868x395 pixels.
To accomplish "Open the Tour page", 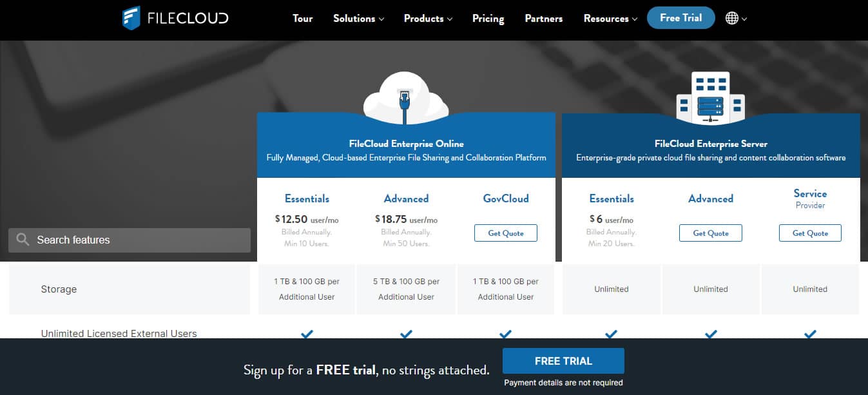I will click(302, 18).
